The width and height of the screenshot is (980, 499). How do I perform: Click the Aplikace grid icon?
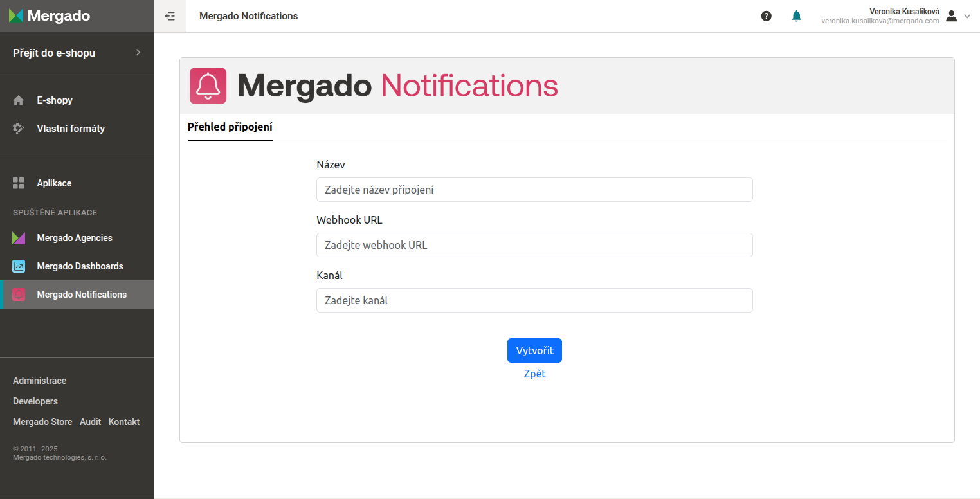tap(19, 183)
